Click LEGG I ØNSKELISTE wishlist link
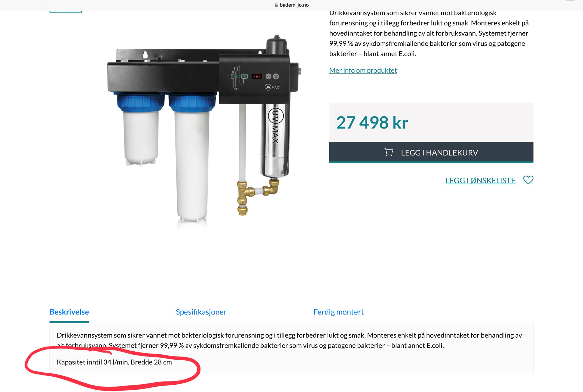The width and height of the screenshot is (583, 392). tap(480, 180)
